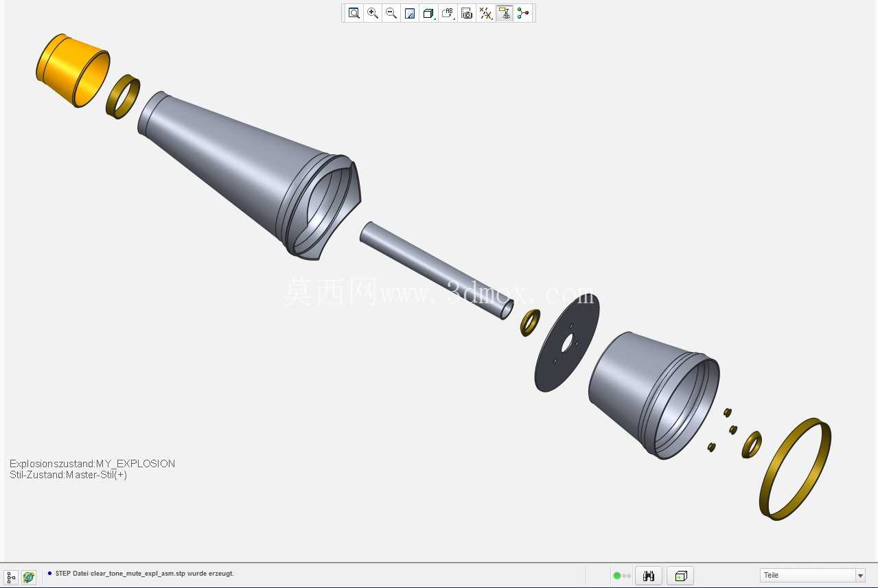
Task: Toggle the annotation display button
Action: pos(505,13)
